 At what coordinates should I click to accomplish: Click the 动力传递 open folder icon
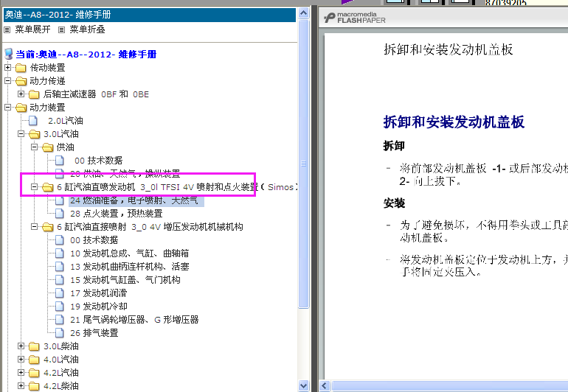pyautogui.click(x=21, y=81)
